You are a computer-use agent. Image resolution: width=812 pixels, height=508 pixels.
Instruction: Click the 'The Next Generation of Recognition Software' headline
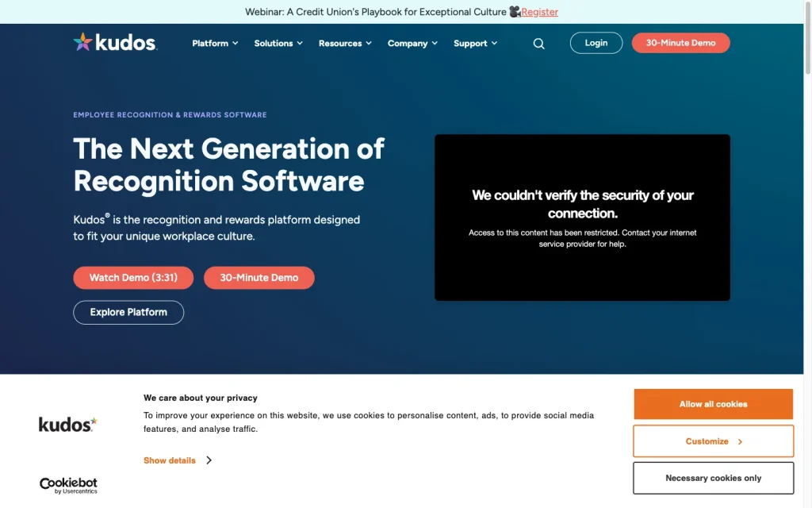(x=228, y=165)
